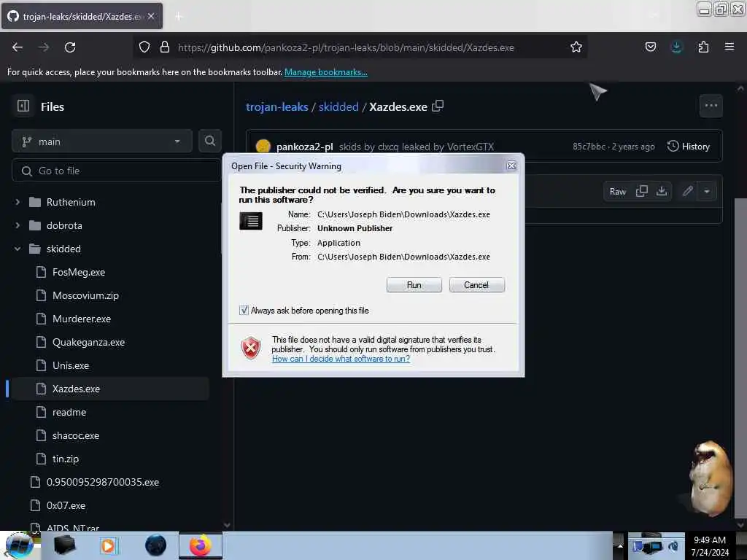The width and height of the screenshot is (747, 560).
Task: Go back with the browser back arrow
Action: [18, 47]
